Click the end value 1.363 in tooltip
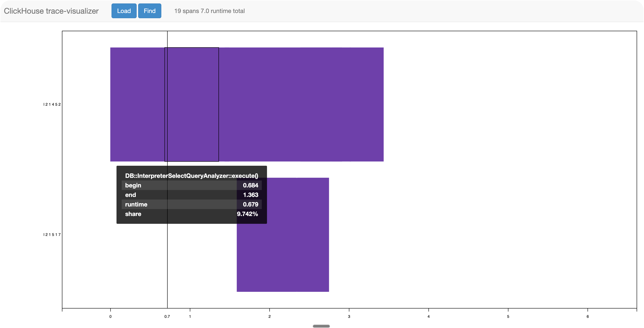The height and width of the screenshot is (328, 644). (251, 195)
